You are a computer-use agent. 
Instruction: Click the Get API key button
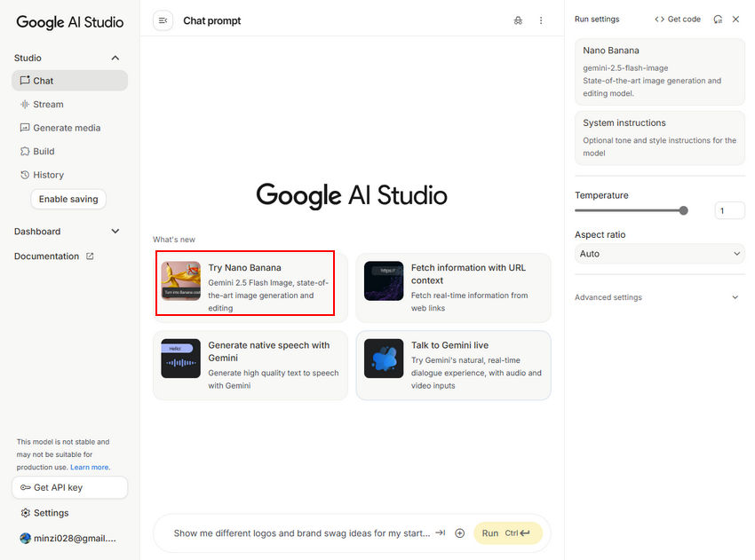69,487
